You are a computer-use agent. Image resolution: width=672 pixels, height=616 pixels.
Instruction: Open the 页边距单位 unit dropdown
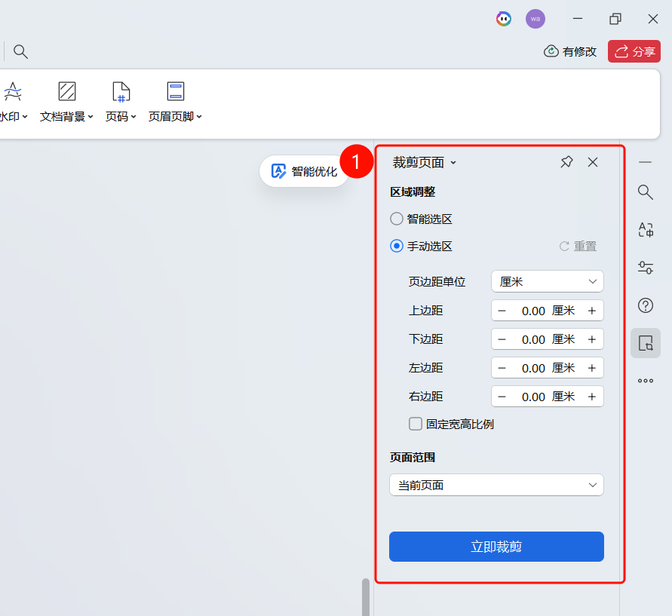(548, 281)
